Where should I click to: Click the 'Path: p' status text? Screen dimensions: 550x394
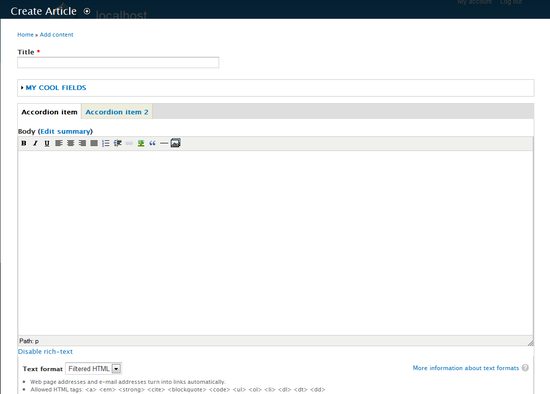29,341
